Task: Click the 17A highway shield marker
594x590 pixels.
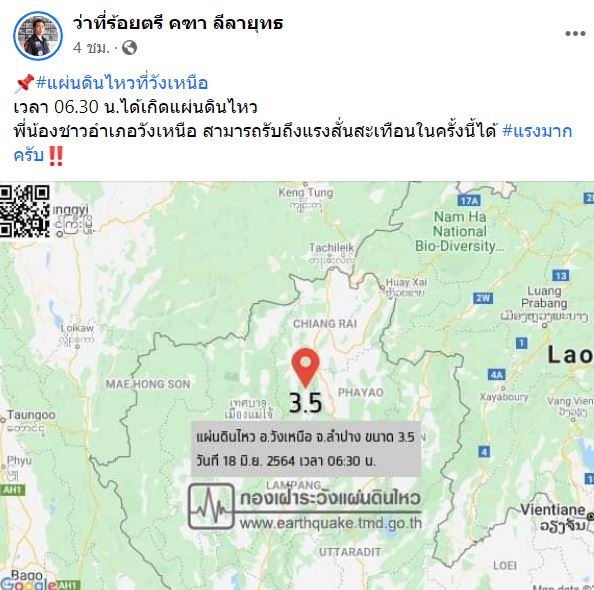Action: 469,200
